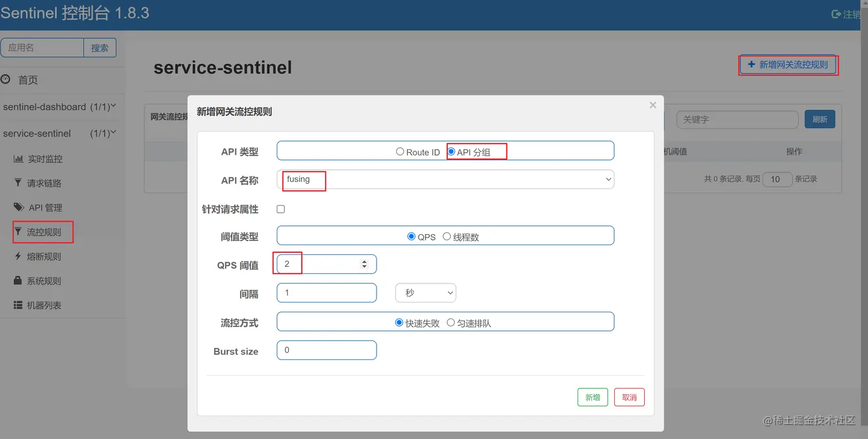Click the page size field showing 10

(778, 179)
